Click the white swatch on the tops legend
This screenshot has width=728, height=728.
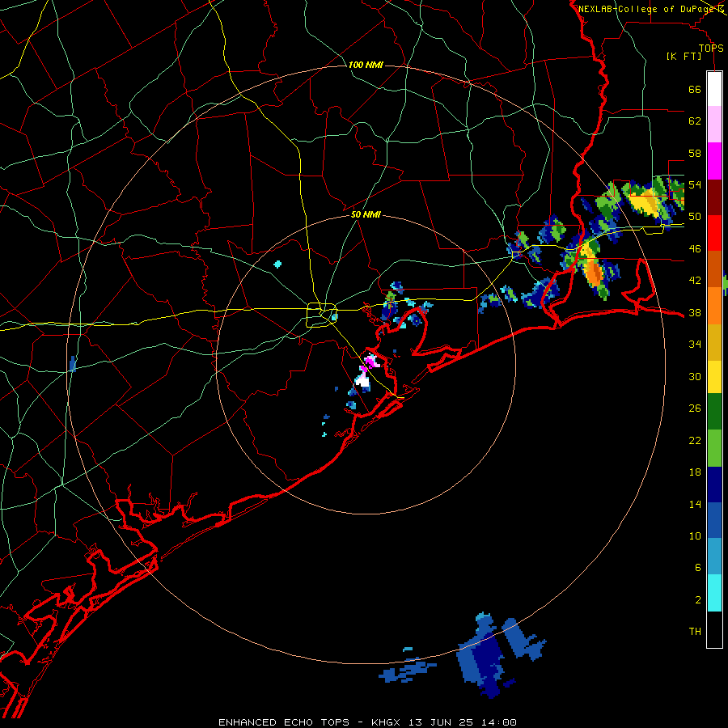coord(714,89)
